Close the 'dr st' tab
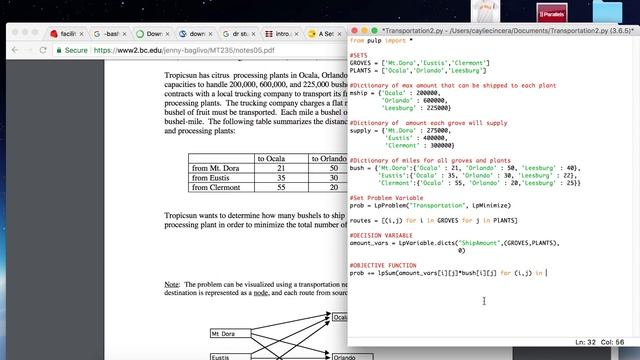Viewport: 640px width, 360px height. tap(253, 34)
